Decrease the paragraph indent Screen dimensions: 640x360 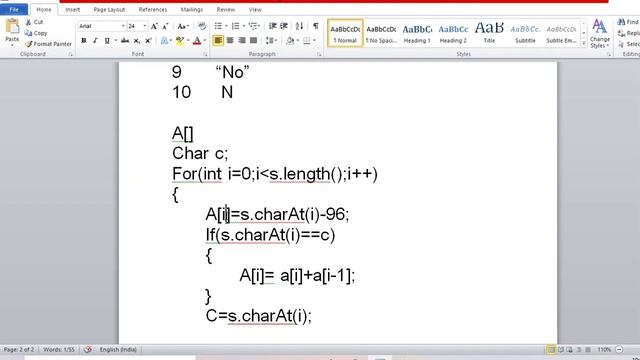[x=272, y=26]
